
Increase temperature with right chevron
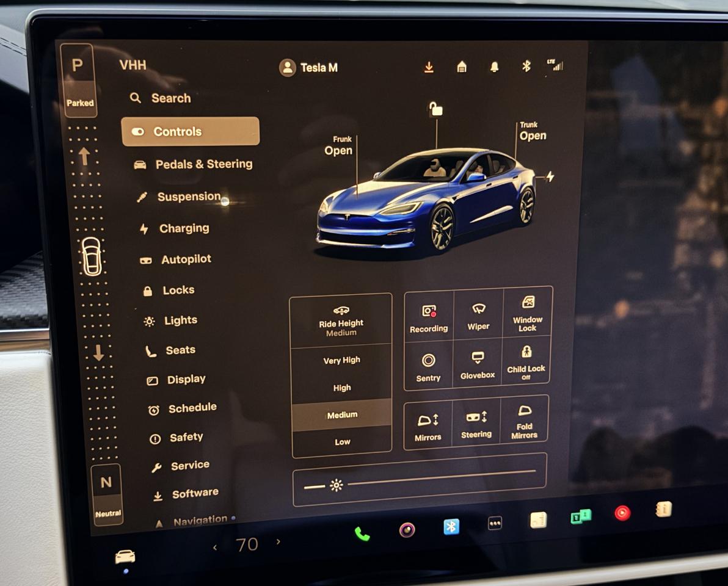pyautogui.click(x=278, y=541)
